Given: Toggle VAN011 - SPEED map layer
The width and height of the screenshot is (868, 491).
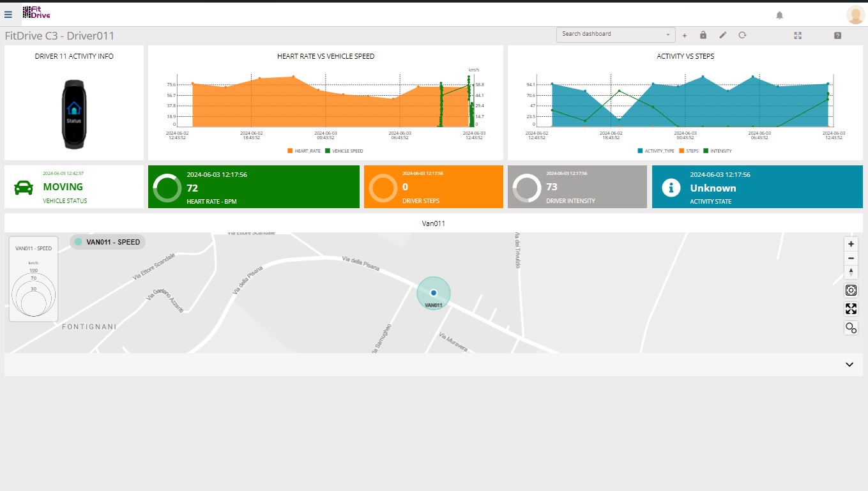Looking at the screenshot, I should [107, 242].
